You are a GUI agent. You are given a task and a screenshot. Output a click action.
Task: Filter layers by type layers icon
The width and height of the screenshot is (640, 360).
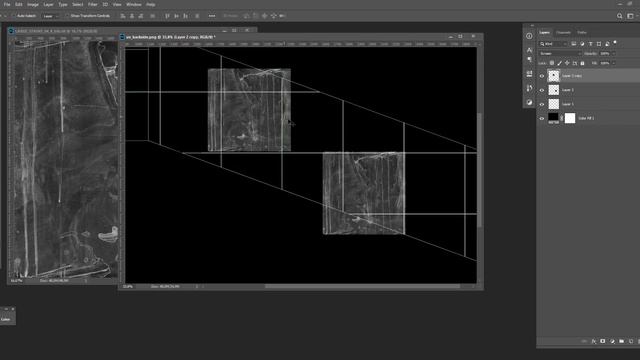click(591, 44)
